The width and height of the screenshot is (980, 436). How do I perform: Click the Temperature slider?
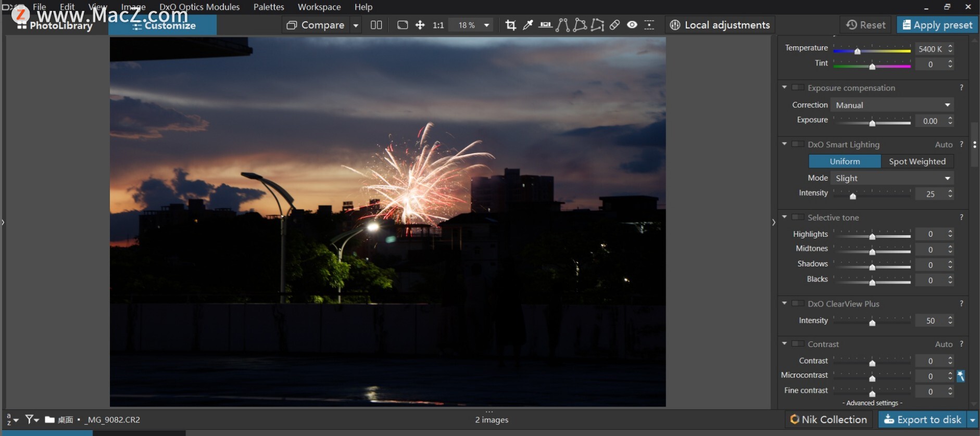(x=872, y=50)
